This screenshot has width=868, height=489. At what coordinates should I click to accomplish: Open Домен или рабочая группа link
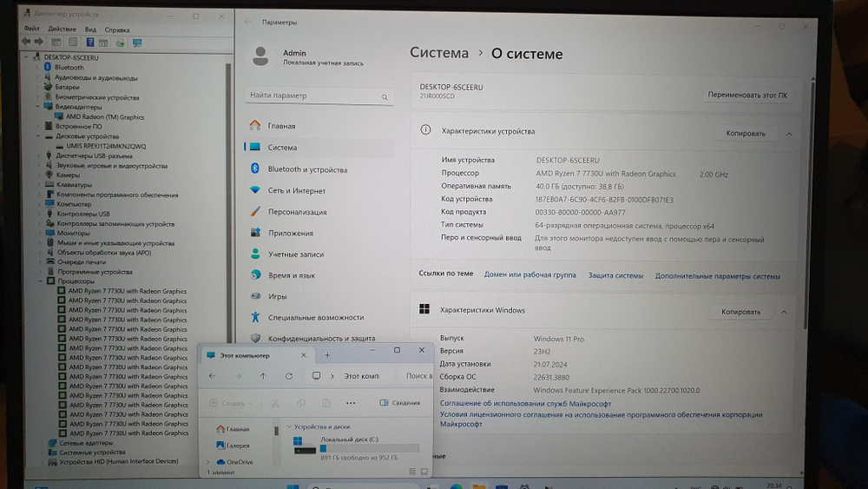pos(529,274)
